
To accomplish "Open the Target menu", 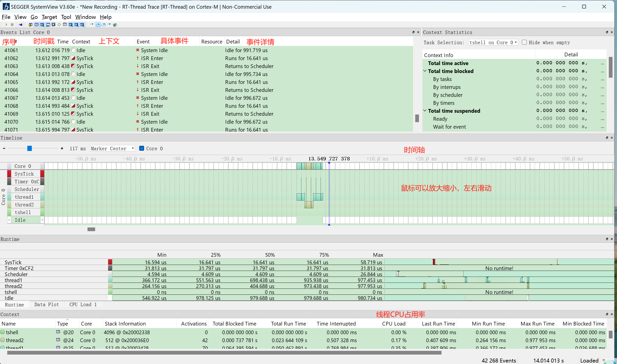I will [x=49, y=17].
